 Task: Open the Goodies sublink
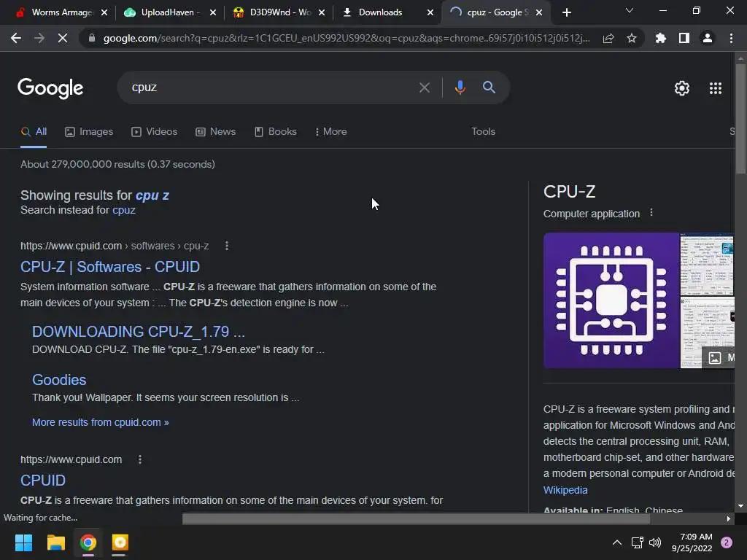[x=59, y=380]
